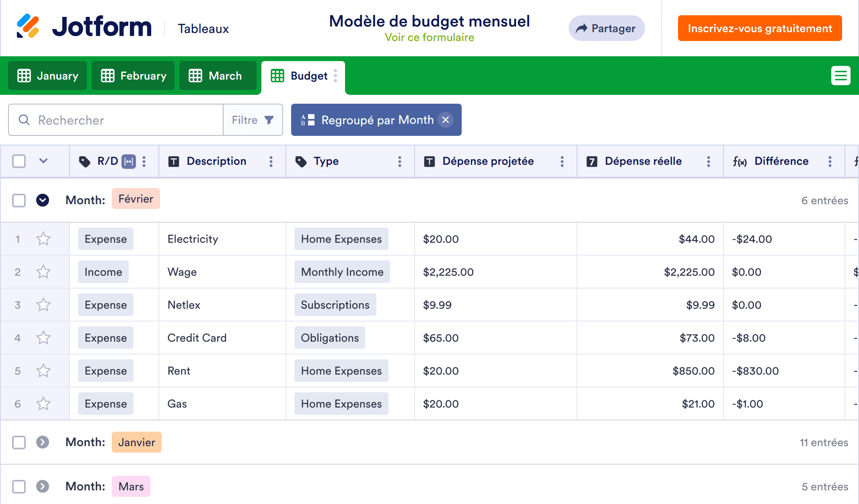Switch to the February tab

[133, 76]
